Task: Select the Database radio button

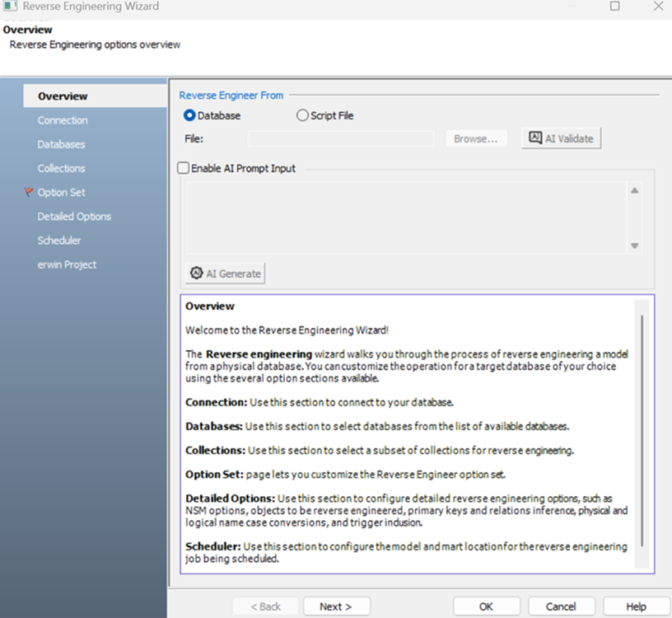Action: 189,116
